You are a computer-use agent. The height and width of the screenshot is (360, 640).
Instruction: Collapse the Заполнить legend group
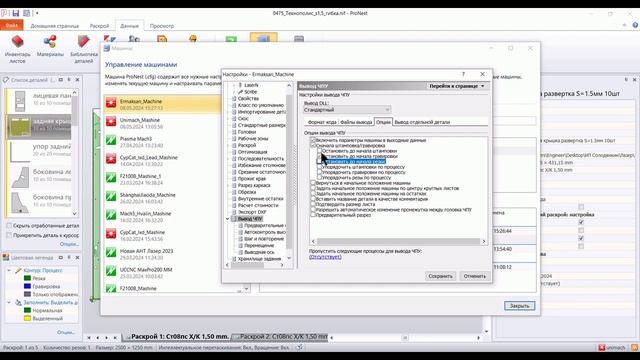click(x=9, y=302)
